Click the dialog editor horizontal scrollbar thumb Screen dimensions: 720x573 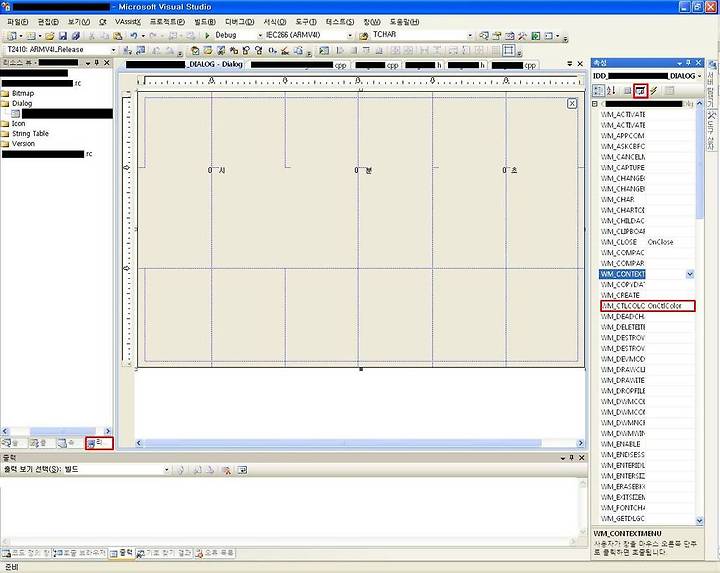(x=343, y=443)
